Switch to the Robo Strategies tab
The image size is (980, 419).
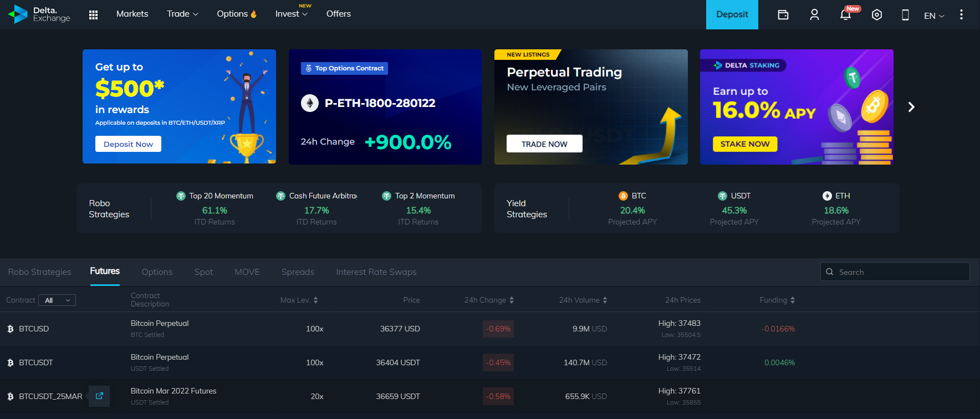pyautogui.click(x=39, y=272)
